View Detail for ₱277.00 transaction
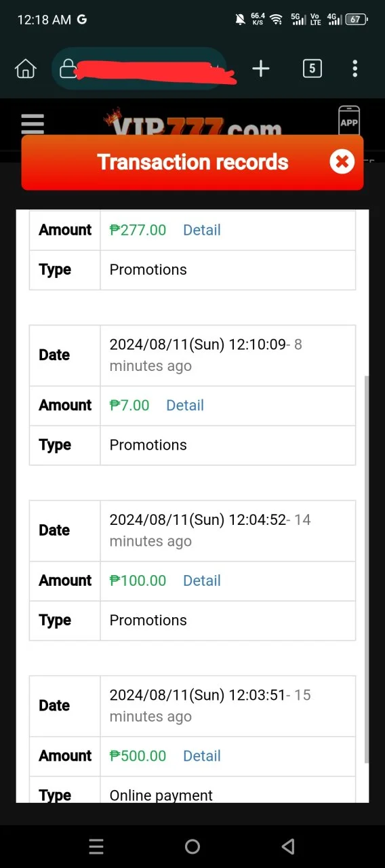This screenshot has width=385, height=868. (x=202, y=230)
